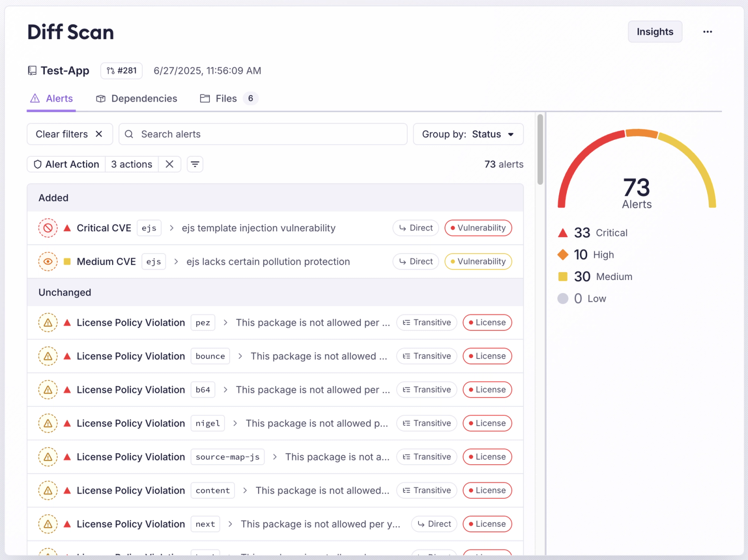Screen dimensions: 748x560
Task: Click warning icon on bounce license row
Action: click(48, 356)
